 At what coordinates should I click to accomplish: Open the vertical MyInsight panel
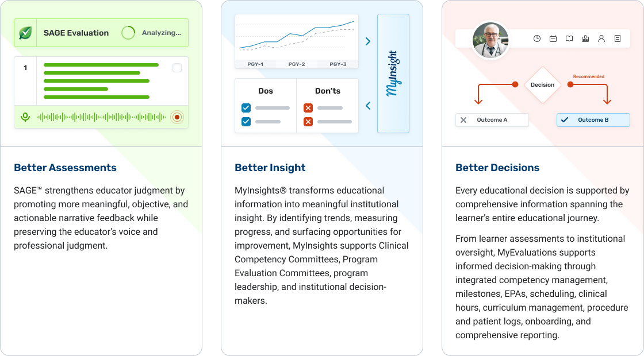pyautogui.click(x=393, y=73)
